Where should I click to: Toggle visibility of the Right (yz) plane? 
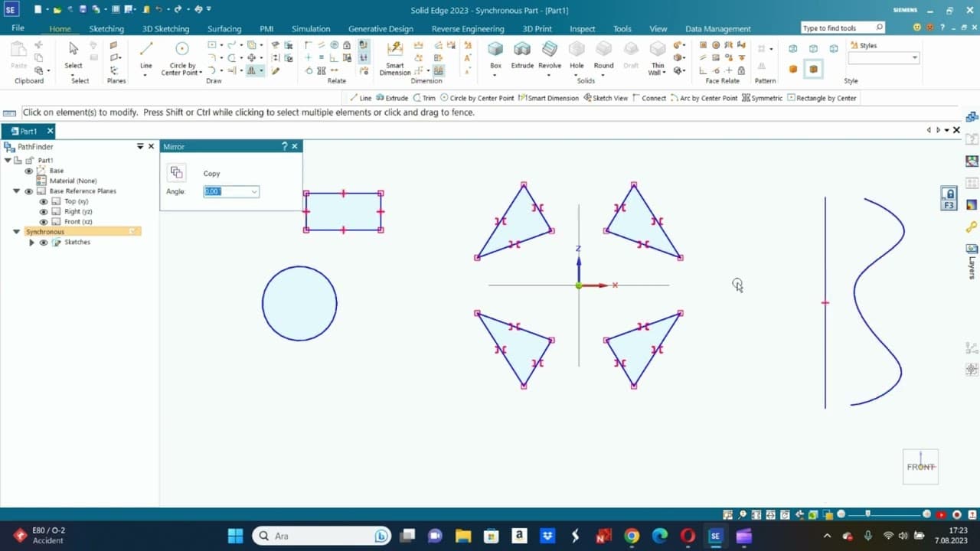(44, 211)
